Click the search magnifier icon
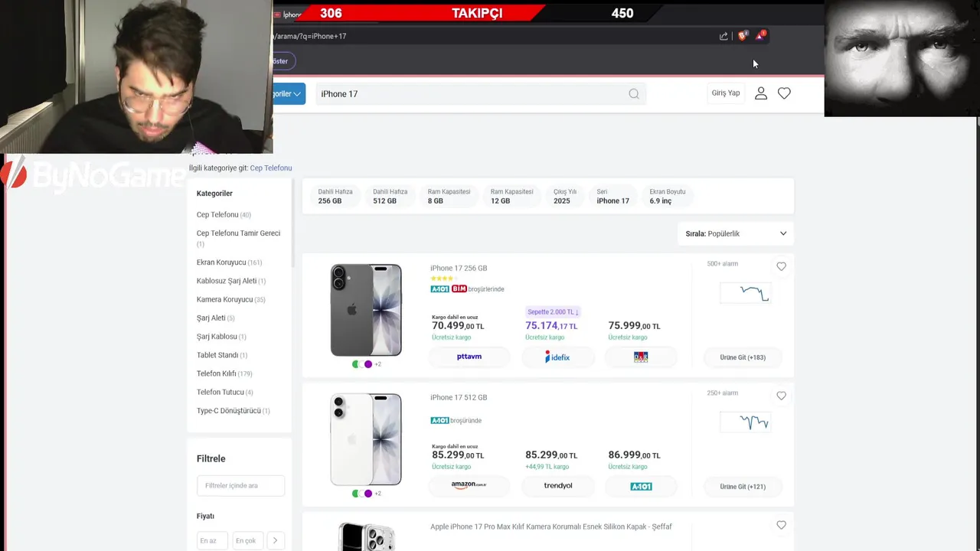 634,93
